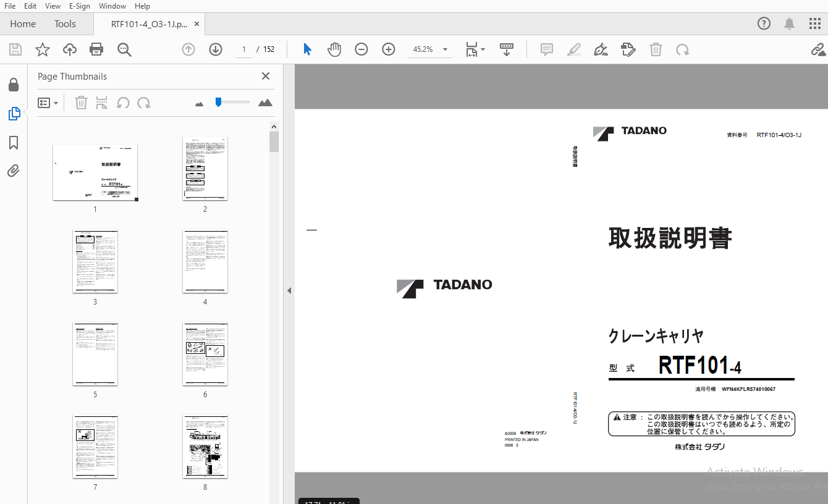Go to previous page arrow
Image resolution: width=828 pixels, height=504 pixels.
pyautogui.click(x=188, y=49)
